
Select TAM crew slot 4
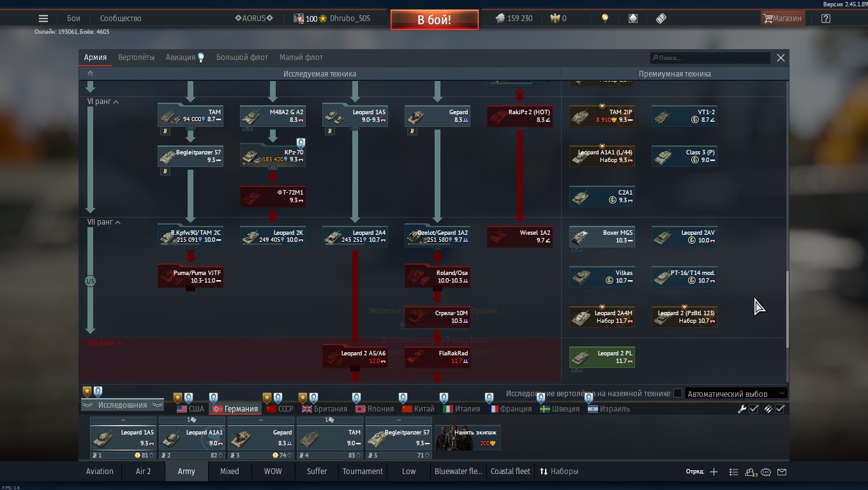[x=330, y=438]
